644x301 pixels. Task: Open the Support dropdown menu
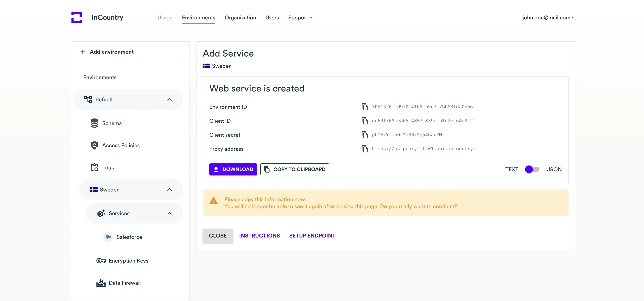click(x=300, y=18)
